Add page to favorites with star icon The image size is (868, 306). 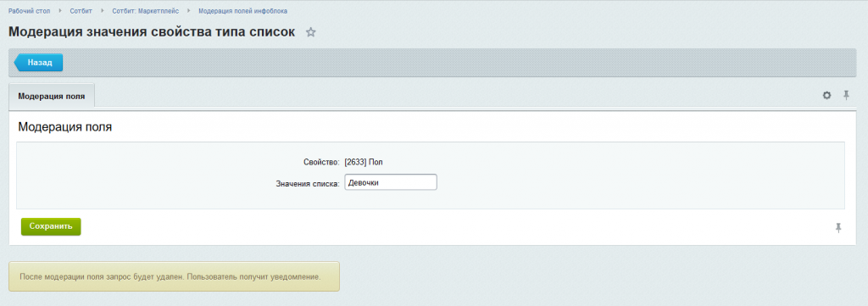point(310,32)
